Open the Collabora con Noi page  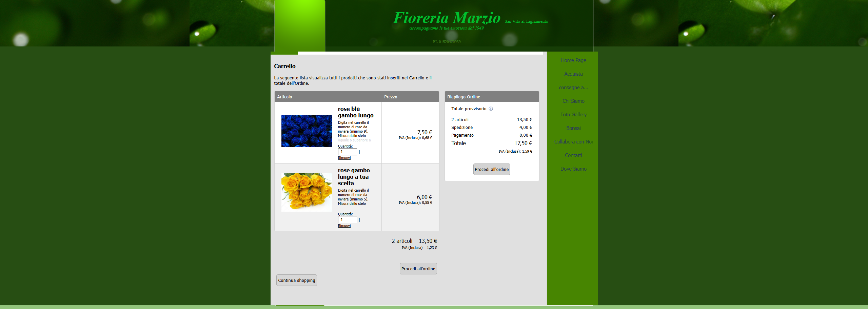573,142
